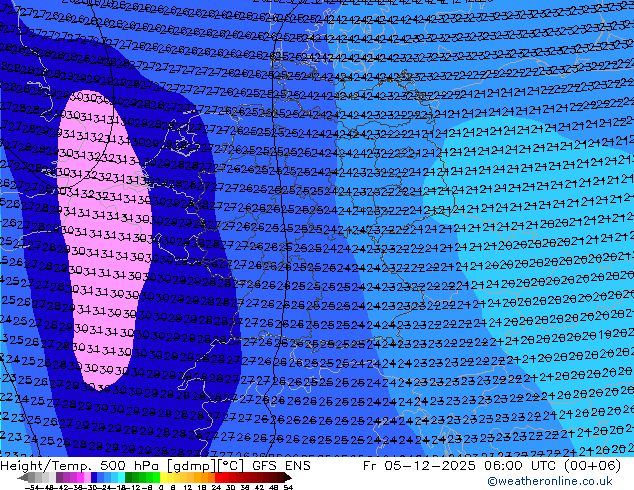Image resolution: width=634 pixels, height=490 pixels.
Task: Click the 'Fr 05-12-2025' date text
Action: coord(419,466)
